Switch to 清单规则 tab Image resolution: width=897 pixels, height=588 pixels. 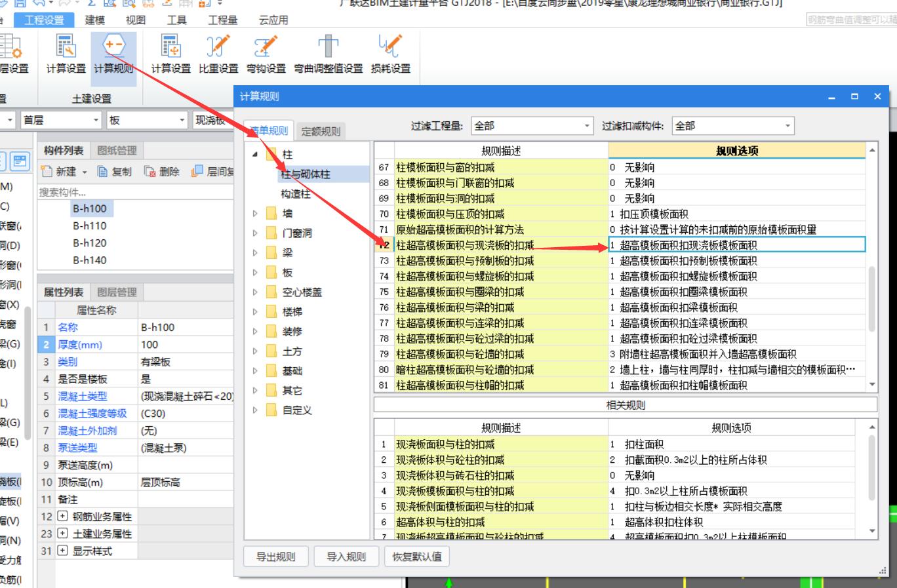(269, 130)
